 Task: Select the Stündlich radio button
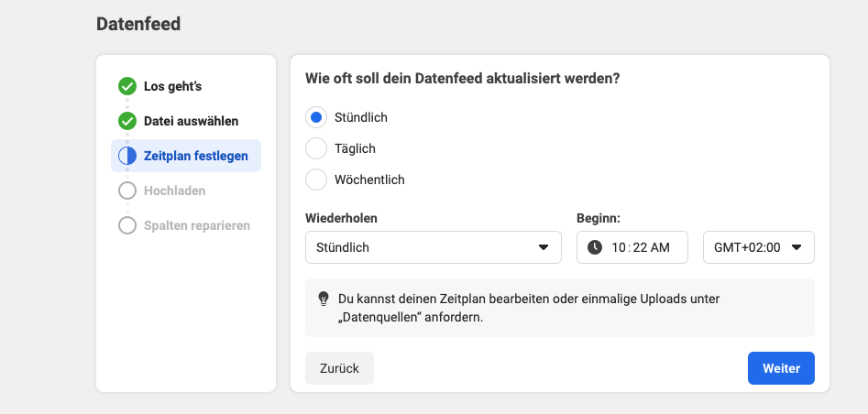pos(316,117)
